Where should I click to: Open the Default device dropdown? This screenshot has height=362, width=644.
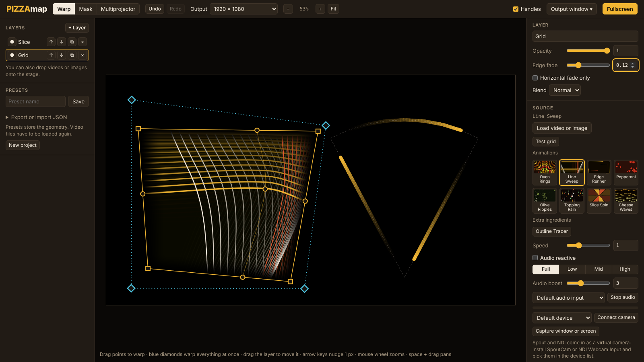pos(562,318)
